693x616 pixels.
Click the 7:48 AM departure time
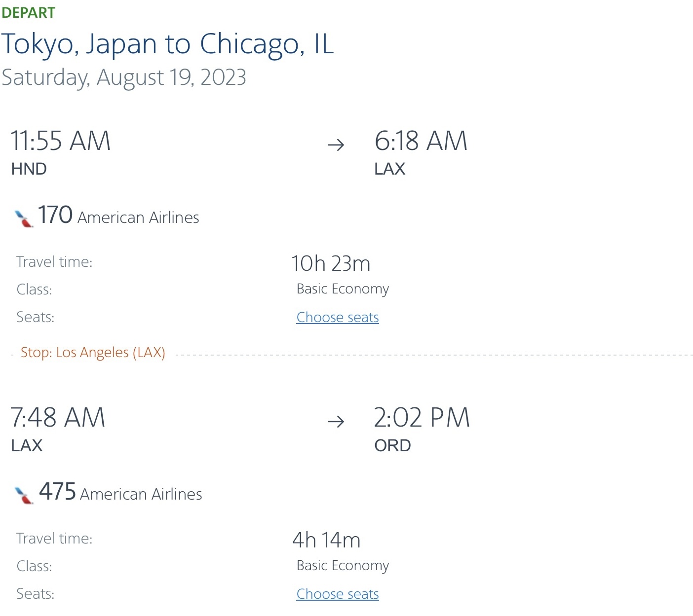tap(58, 418)
